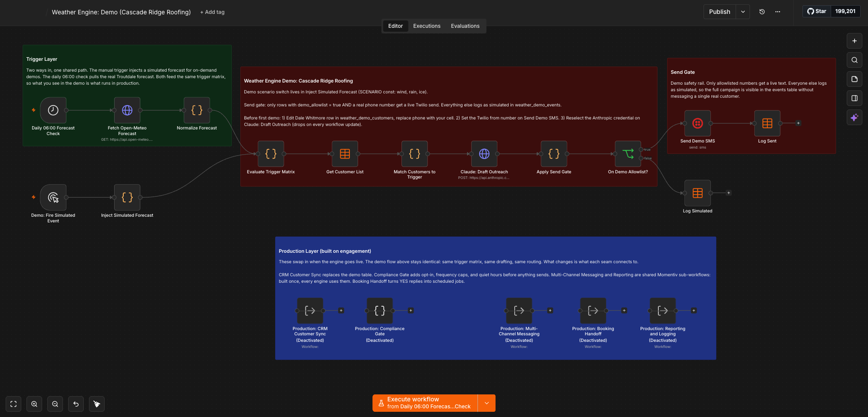This screenshot has width=868, height=417.
Task: Open the Daily 06:00 Forecast Check schedule node
Action: pyautogui.click(x=53, y=110)
